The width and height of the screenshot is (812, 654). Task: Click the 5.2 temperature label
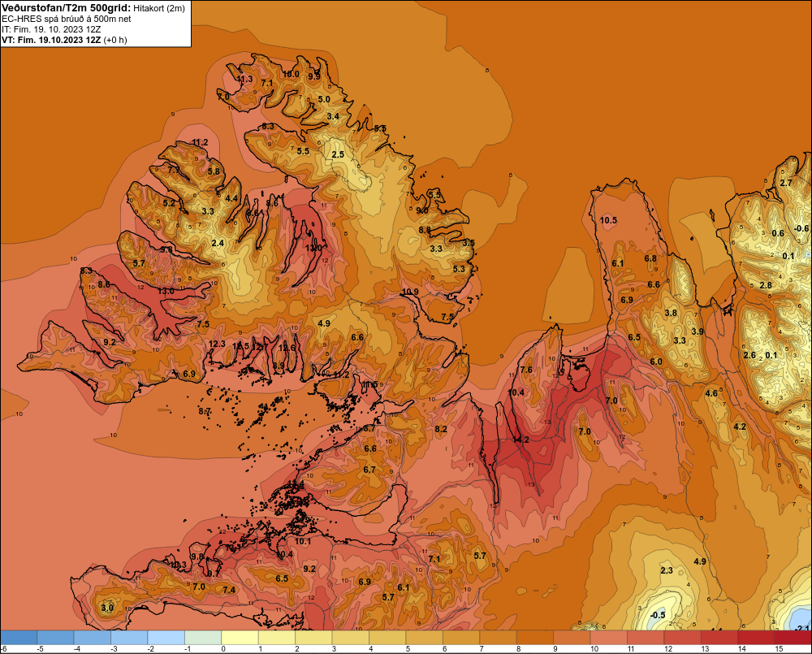coord(170,203)
